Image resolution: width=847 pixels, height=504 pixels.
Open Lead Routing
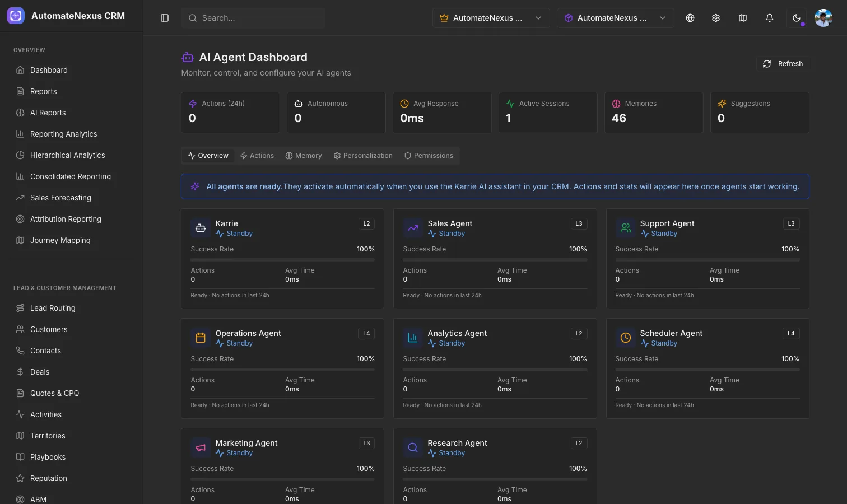(x=72, y=308)
